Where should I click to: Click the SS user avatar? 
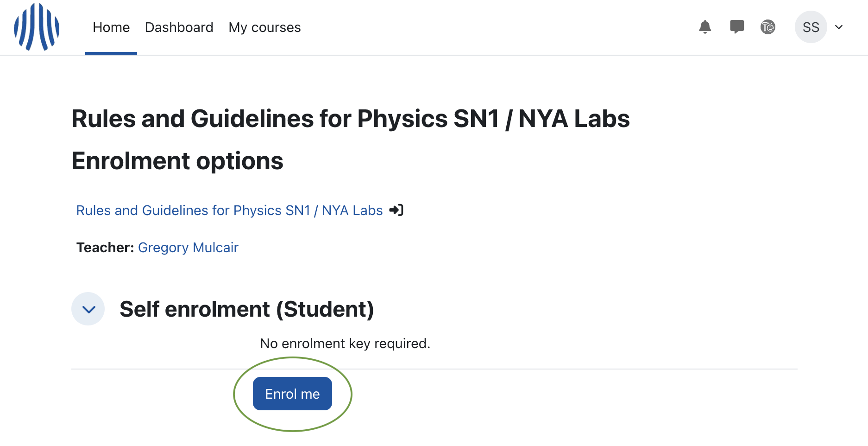[811, 27]
